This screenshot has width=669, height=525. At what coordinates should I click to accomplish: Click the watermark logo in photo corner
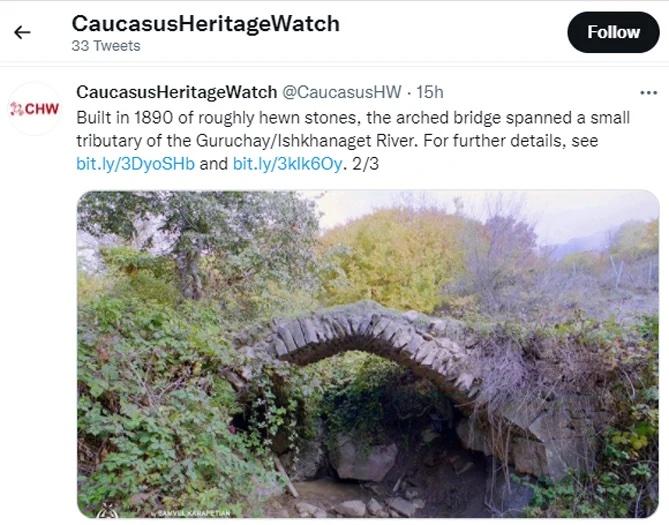tap(107, 510)
